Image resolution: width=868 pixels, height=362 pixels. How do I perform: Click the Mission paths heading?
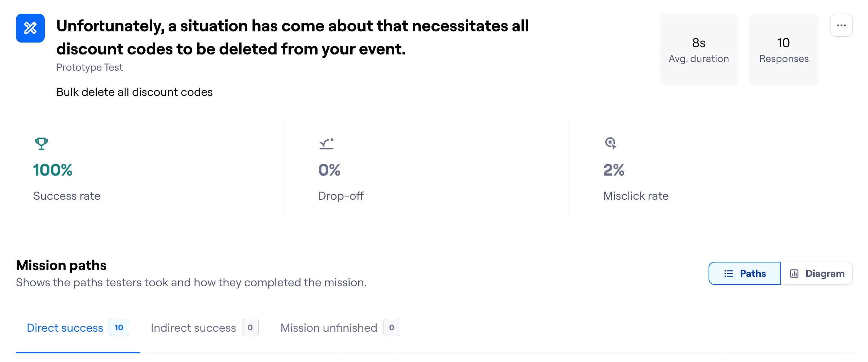(61, 265)
